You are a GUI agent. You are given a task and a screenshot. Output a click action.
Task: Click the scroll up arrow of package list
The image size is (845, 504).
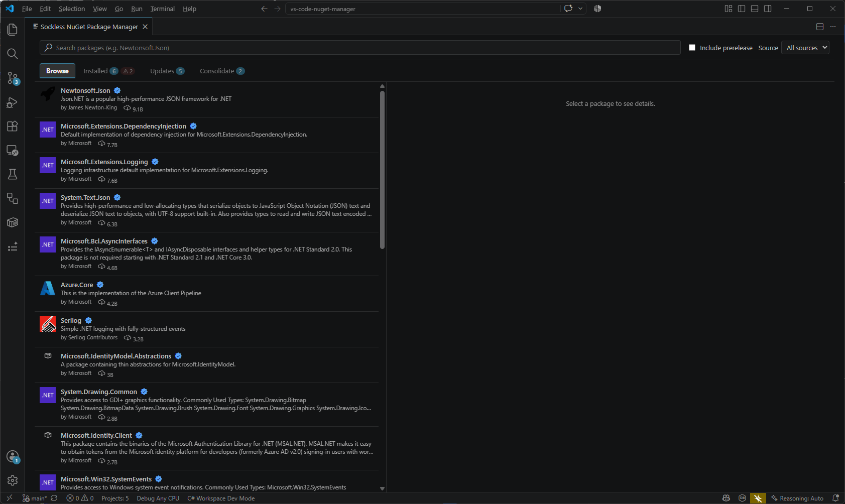pyautogui.click(x=382, y=86)
